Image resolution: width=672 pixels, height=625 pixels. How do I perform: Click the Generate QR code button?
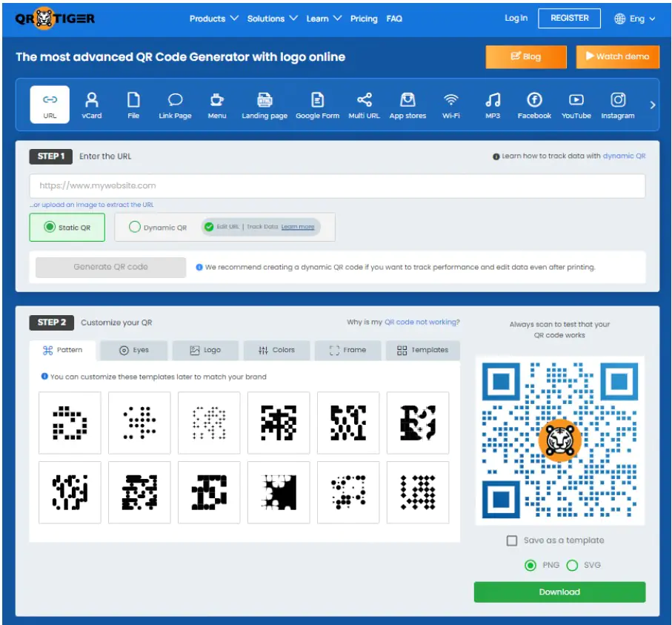pyautogui.click(x=110, y=267)
